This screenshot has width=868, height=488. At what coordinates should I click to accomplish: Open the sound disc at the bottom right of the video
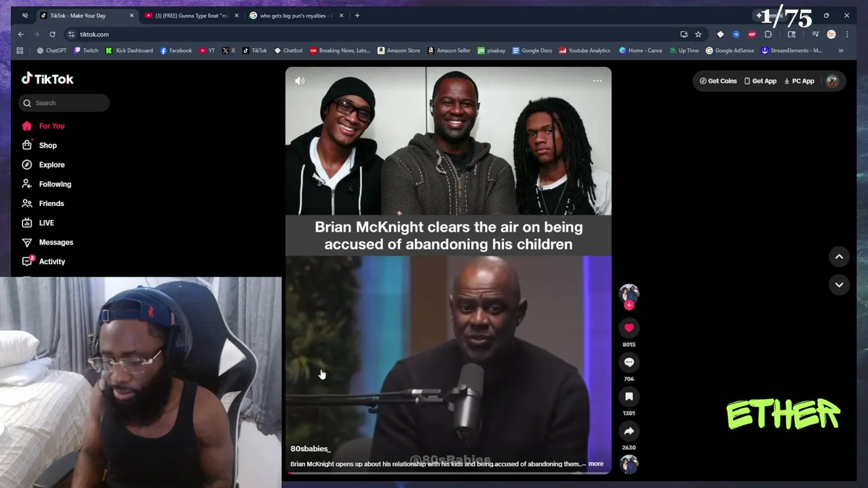[629, 464]
